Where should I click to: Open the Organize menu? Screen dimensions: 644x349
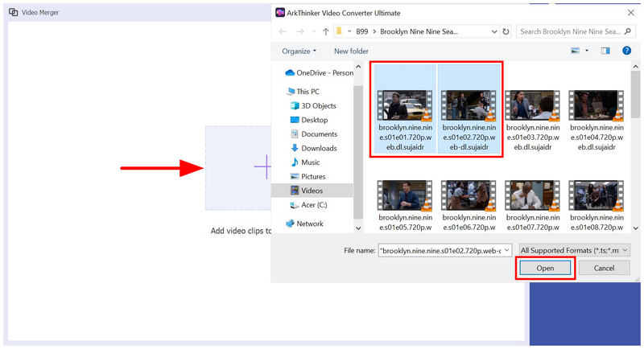pos(299,51)
